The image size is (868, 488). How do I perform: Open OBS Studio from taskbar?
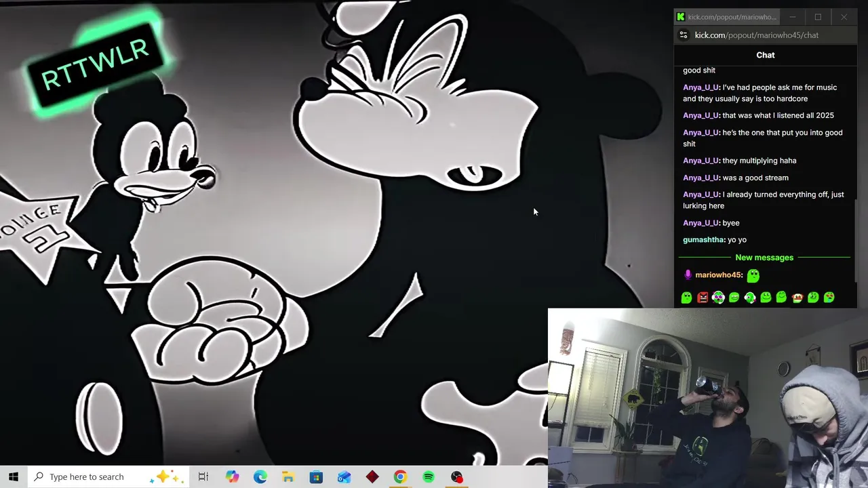coord(457,476)
